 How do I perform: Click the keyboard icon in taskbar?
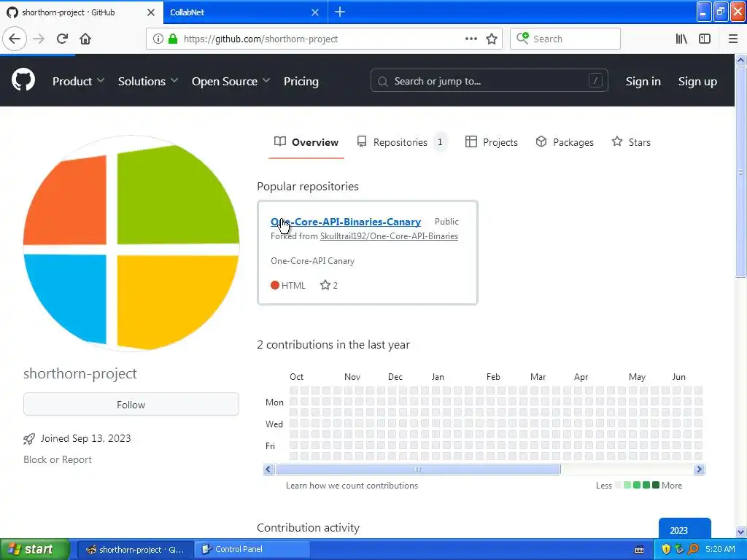pyautogui.click(x=639, y=550)
